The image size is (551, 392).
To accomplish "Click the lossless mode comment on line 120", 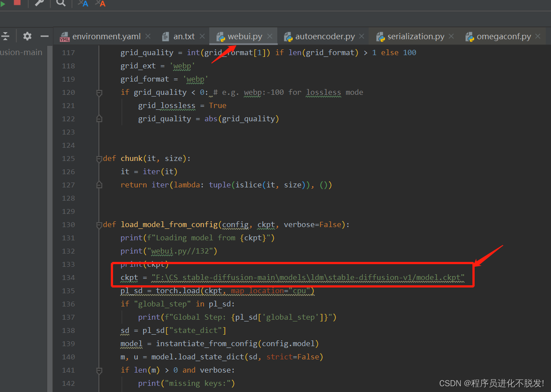I will click(x=288, y=92).
